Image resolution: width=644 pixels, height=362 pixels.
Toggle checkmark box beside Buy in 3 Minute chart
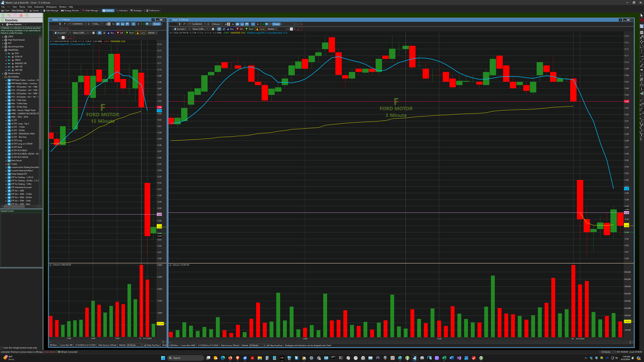tap(224, 29)
